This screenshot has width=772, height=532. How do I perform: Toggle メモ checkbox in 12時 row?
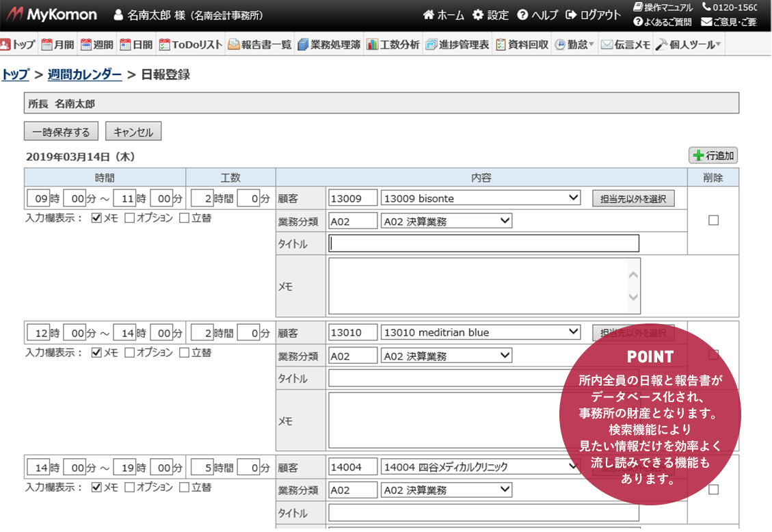click(x=96, y=353)
